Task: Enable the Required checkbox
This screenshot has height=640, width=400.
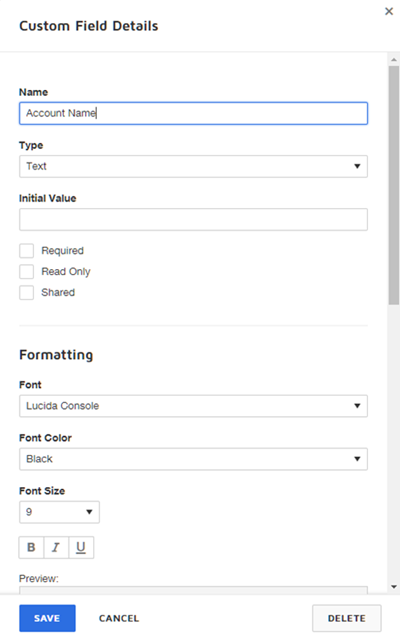Action: coord(27,251)
